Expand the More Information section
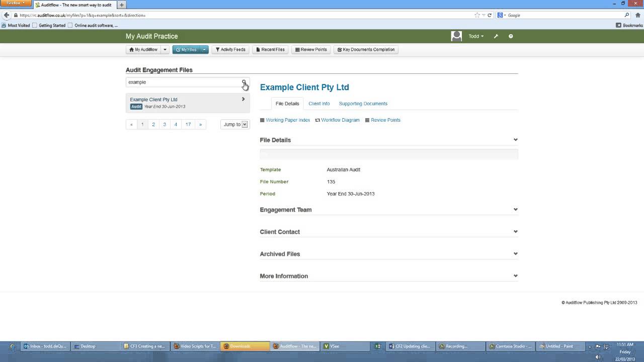This screenshot has height=362, width=644. (x=515, y=276)
